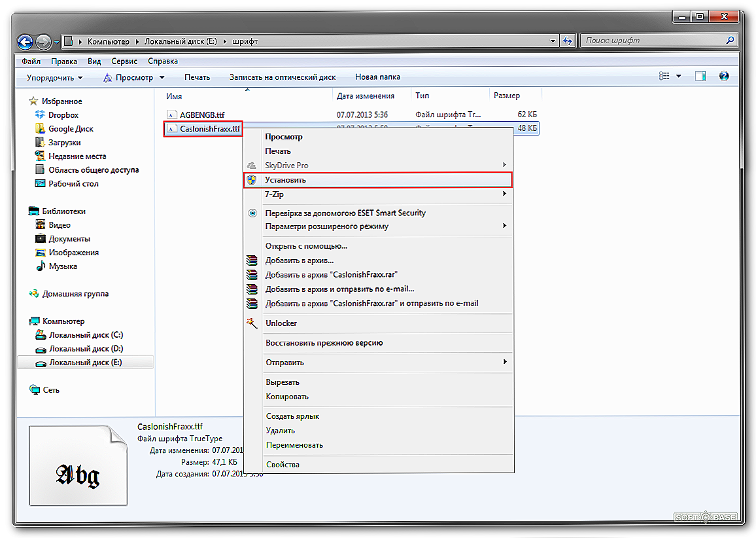This screenshot has width=756, height=538.
Task: Choose Установить from the context menu
Action: coord(377,180)
